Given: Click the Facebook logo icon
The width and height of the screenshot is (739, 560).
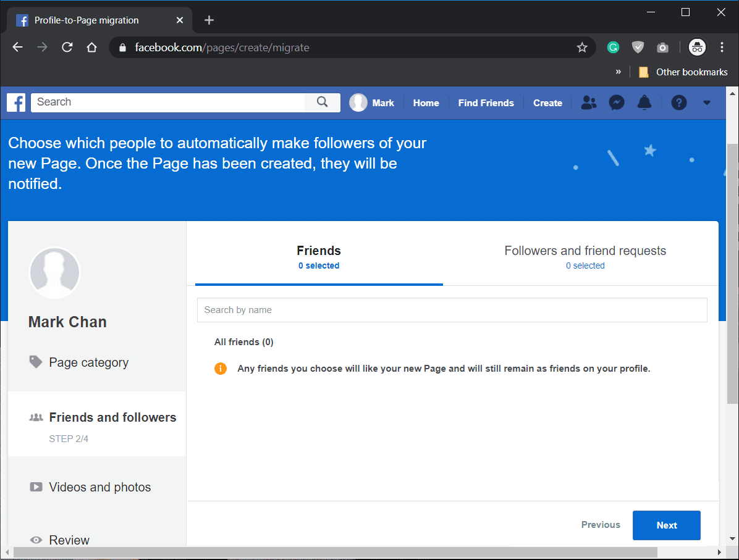Looking at the screenshot, I should click(16, 102).
